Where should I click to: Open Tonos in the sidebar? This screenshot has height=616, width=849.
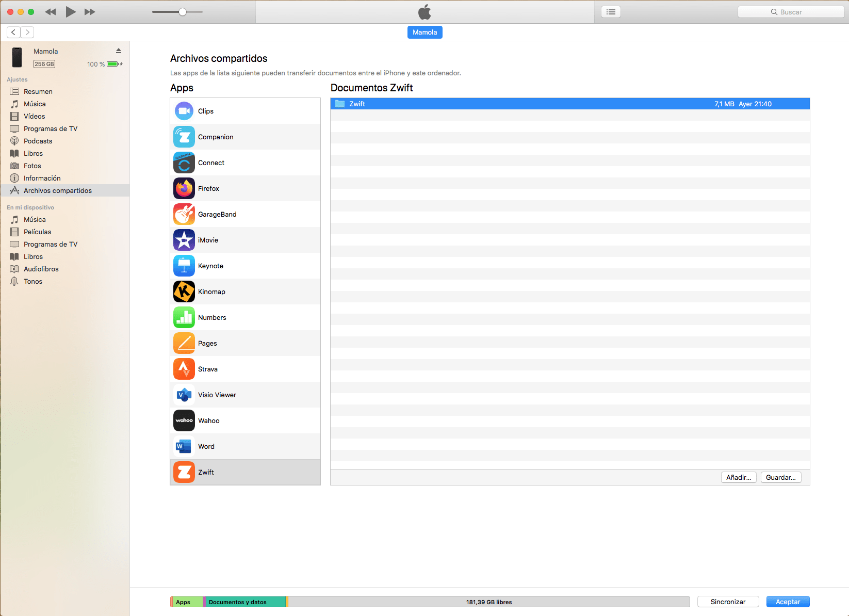(x=65, y=281)
